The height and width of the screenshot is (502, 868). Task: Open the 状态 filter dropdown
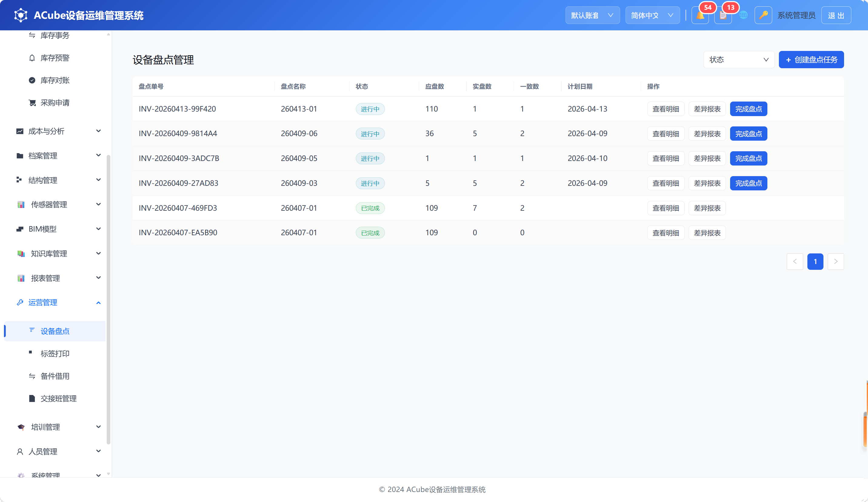(x=739, y=60)
